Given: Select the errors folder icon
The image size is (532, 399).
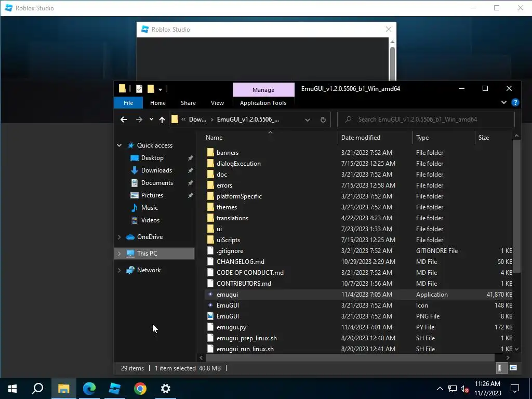Looking at the screenshot, I should (210, 185).
